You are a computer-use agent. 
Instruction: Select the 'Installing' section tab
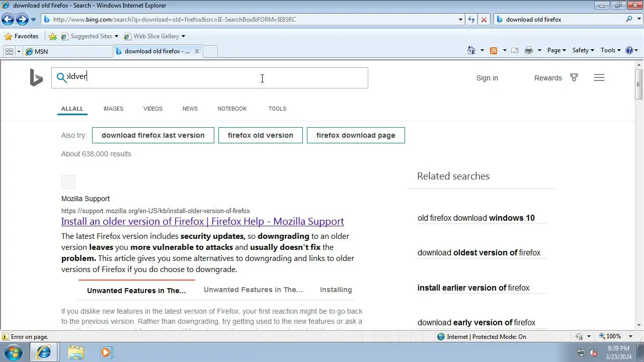pos(336,290)
